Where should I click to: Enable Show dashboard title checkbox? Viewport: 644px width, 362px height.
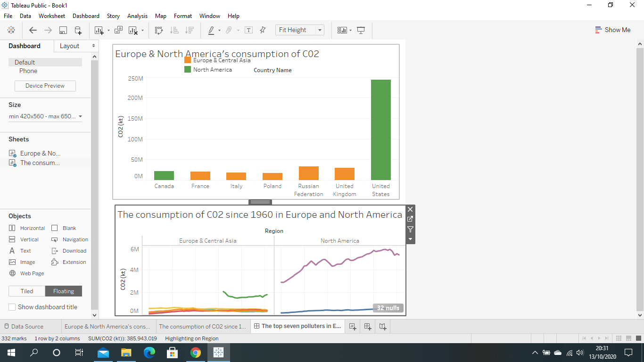(12, 307)
